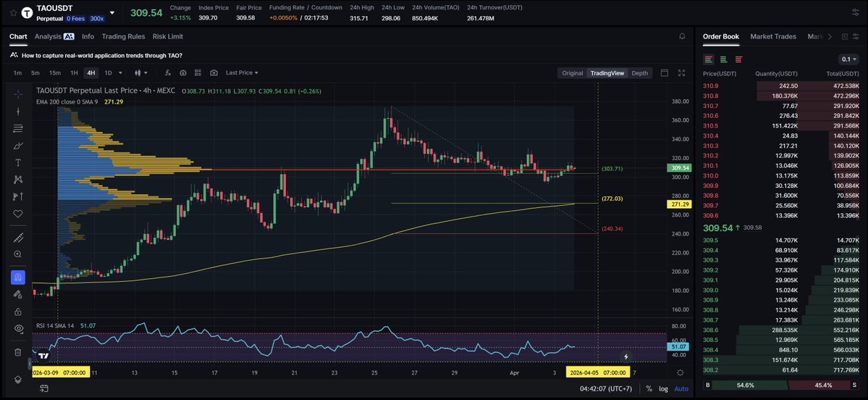Image resolution: width=868 pixels, height=400 pixels.
Task: Select the crosshair cursor tool
Action: point(17,94)
